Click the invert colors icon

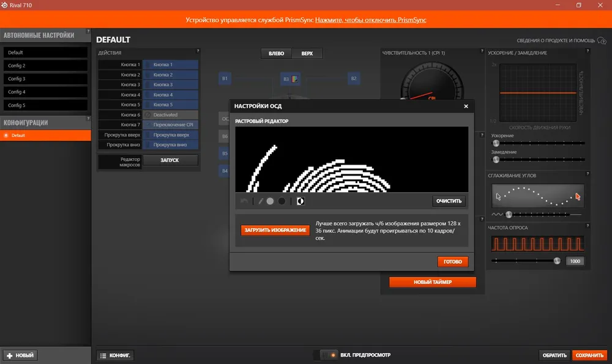coord(300,201)
